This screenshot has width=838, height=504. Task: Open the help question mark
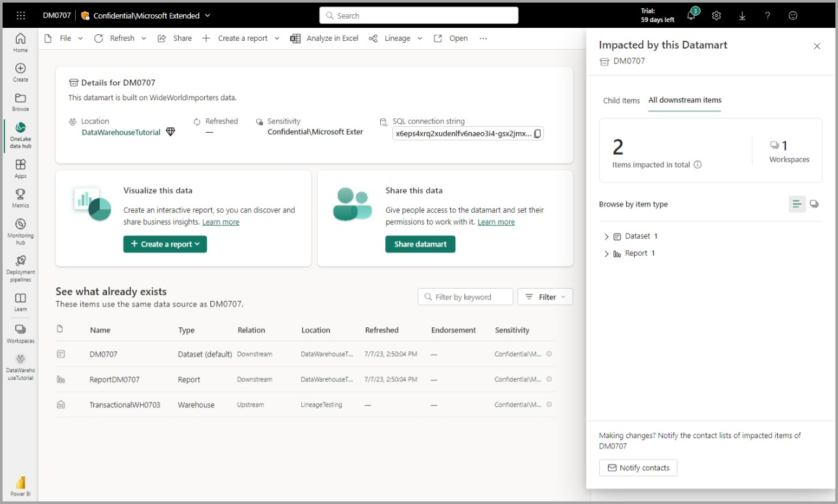[x=767, y=16]
